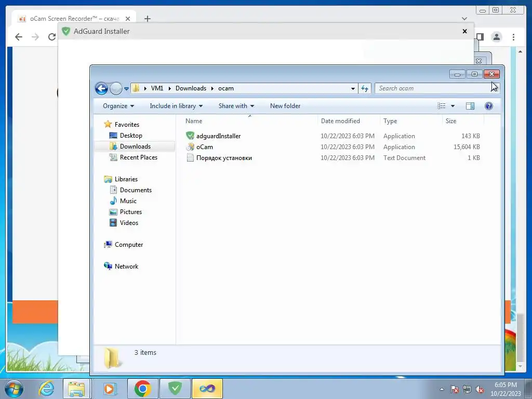Click the infinity icon taskbar button
Screen dimensions: 532x399
point(207,389)
